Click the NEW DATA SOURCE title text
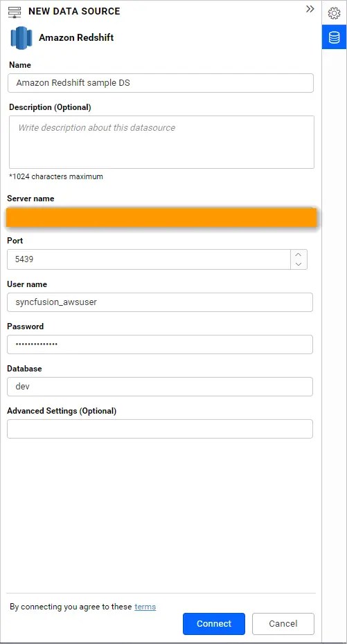This screenshot has width=347, height=644. tap(74, 12)
